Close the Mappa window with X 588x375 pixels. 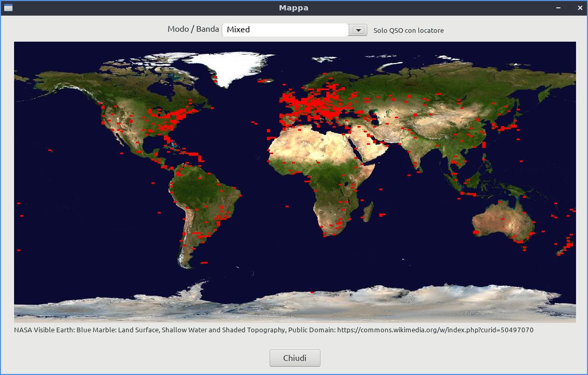pos(580,8)
